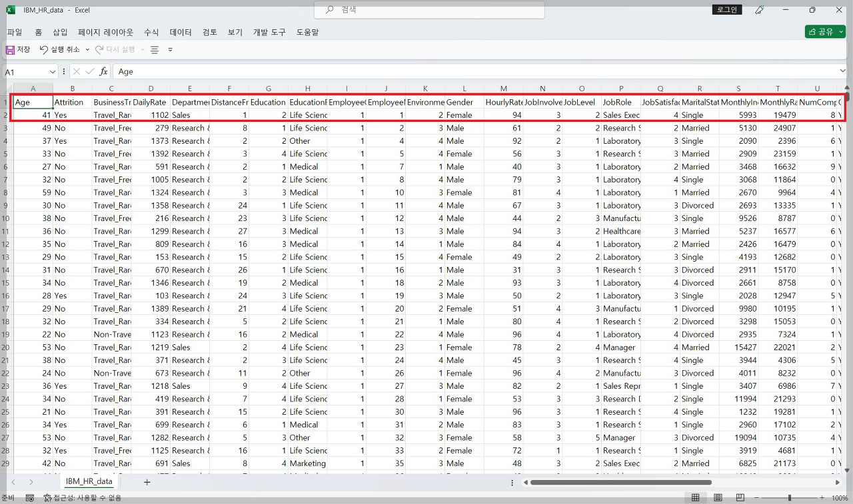
Task: Switch to Normal view icon in status bar
Action: coord(695,498)
